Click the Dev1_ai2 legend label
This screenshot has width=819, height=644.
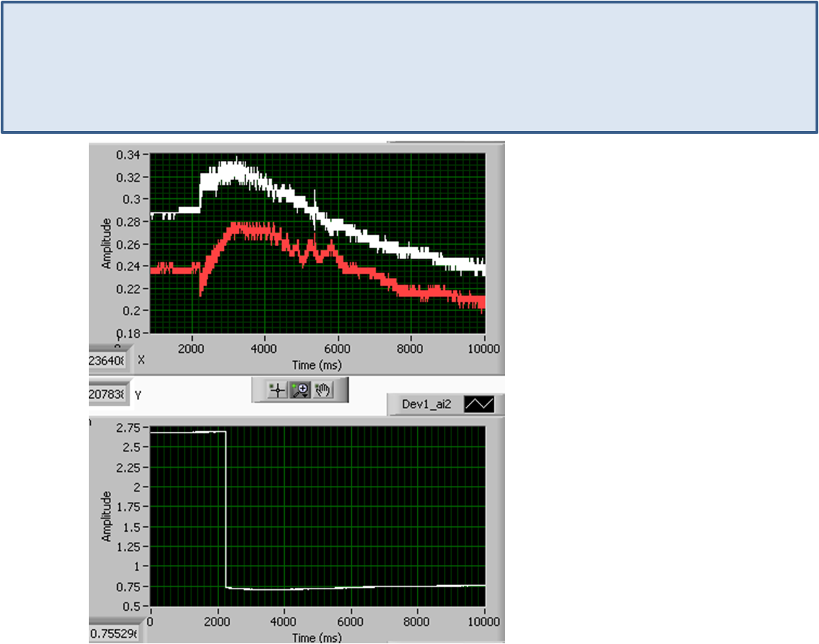click(x=426, y=404)
